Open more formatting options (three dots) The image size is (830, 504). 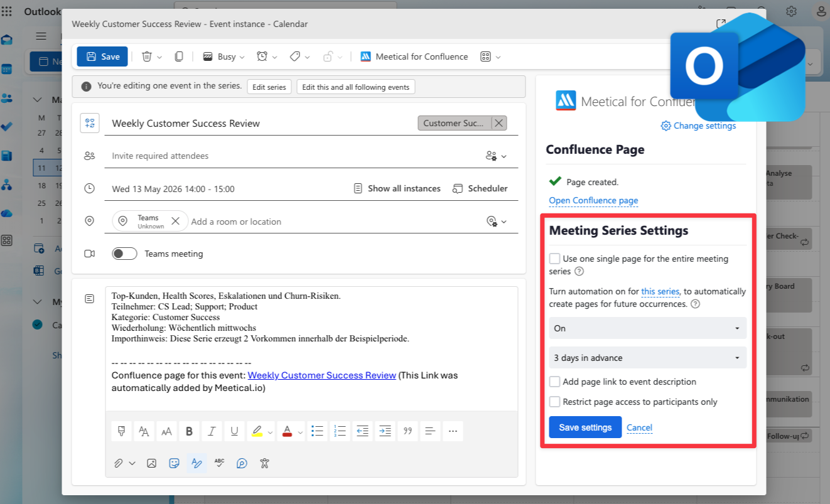453,431
